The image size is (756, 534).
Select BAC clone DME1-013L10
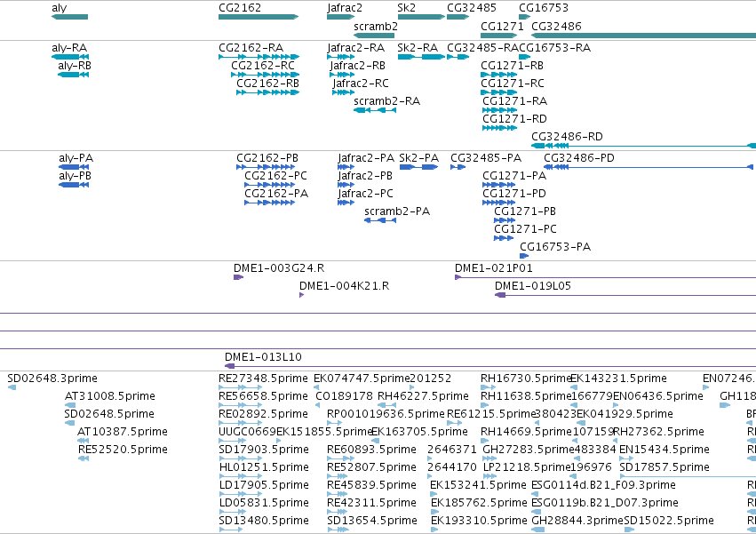(x=263, y=357)
